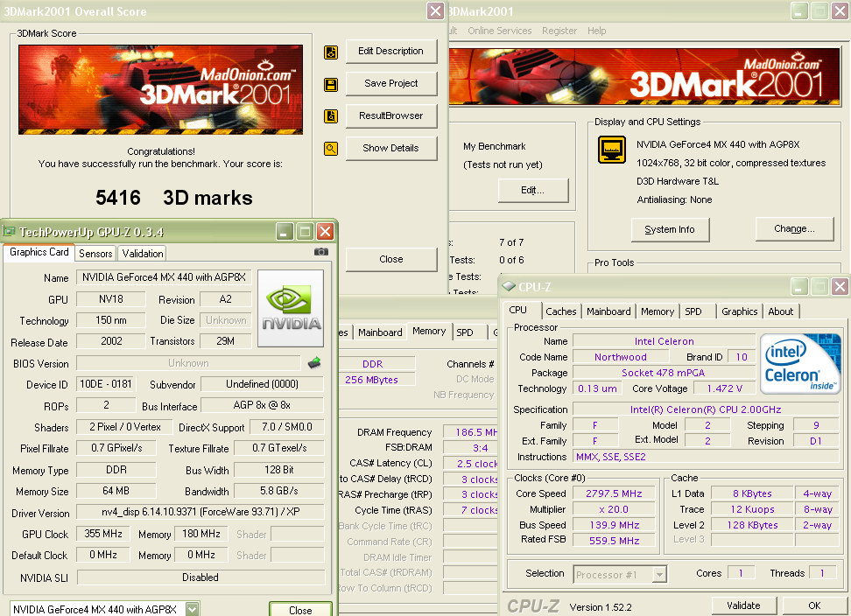Click the Memory size 256 MBytes value
Image resolution: width=851 pixels, height=616 pixels.
pyautogui.click(x=372, y=380)
